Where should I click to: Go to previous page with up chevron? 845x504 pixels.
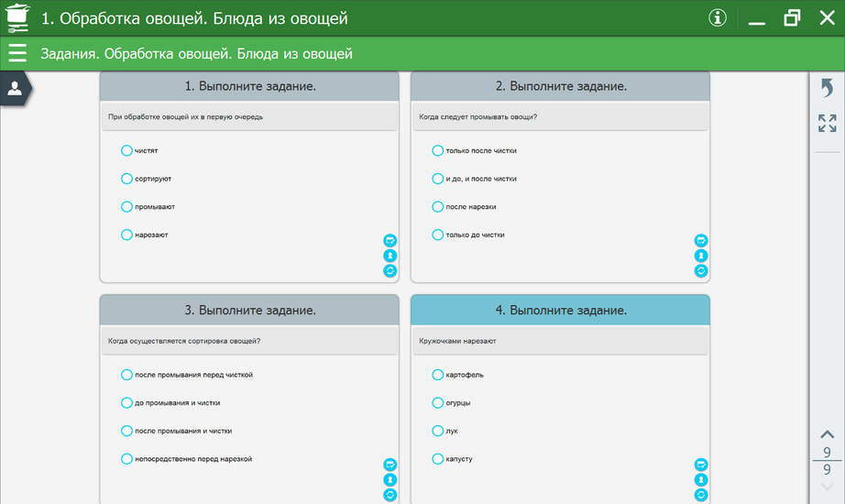click(827, 434)
